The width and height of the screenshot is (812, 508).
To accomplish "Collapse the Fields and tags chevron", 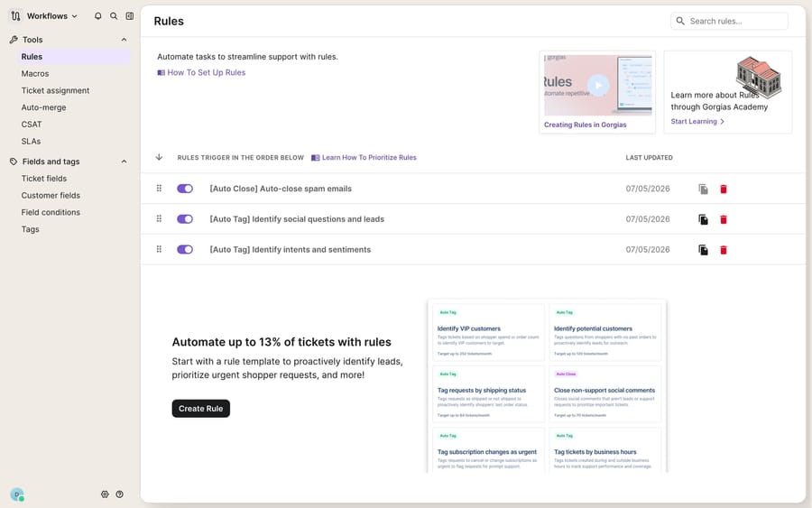I will click(x=124, y=162).
